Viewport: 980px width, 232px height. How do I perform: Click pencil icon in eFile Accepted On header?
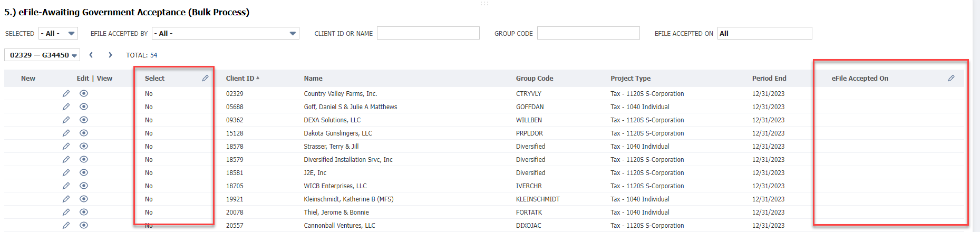coord(951,78)
